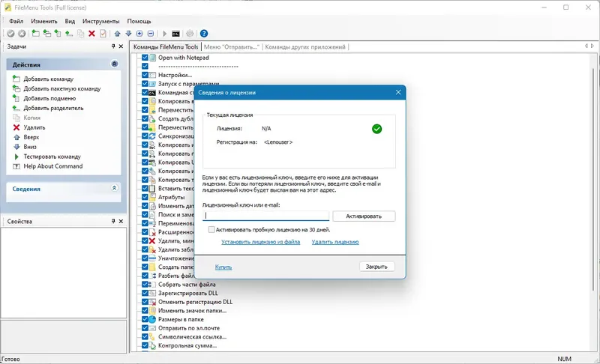Screen dimensions: 600x364
Task: Uncheck the Контрольная сумма checkbox
Action: [x=145, y=346]
